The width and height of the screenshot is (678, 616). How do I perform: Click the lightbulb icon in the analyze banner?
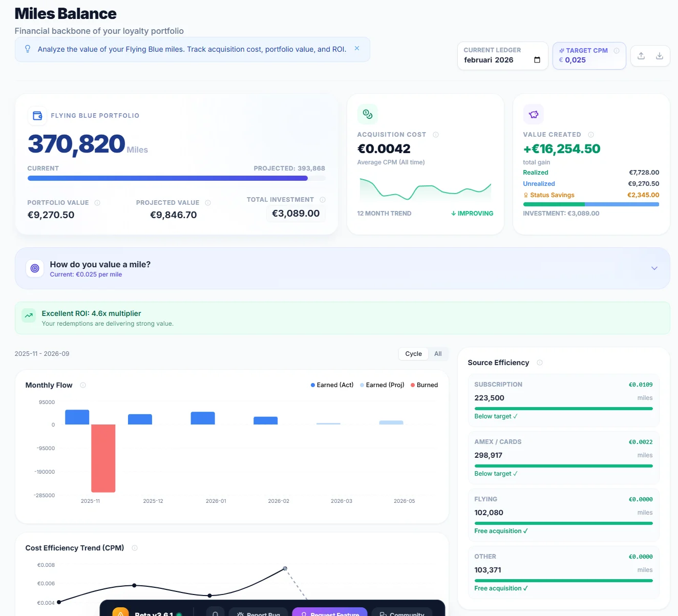click(x=28, y=49)
